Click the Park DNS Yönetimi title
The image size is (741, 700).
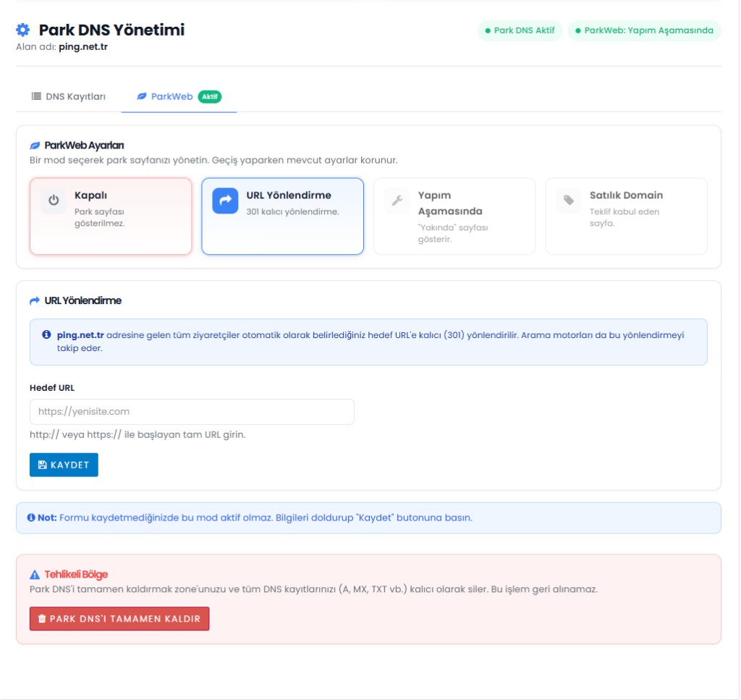coord(111,30)
